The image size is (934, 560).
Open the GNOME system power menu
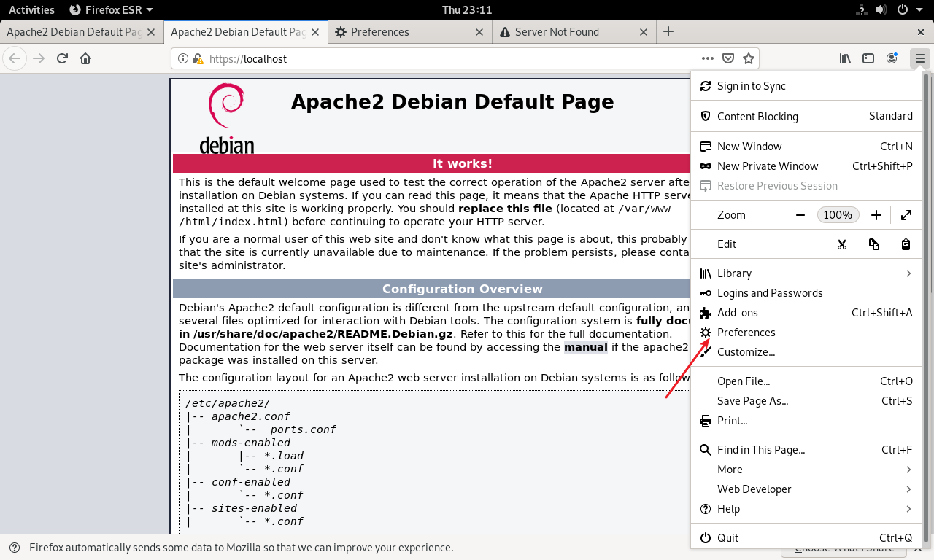(x=909, y=9)
